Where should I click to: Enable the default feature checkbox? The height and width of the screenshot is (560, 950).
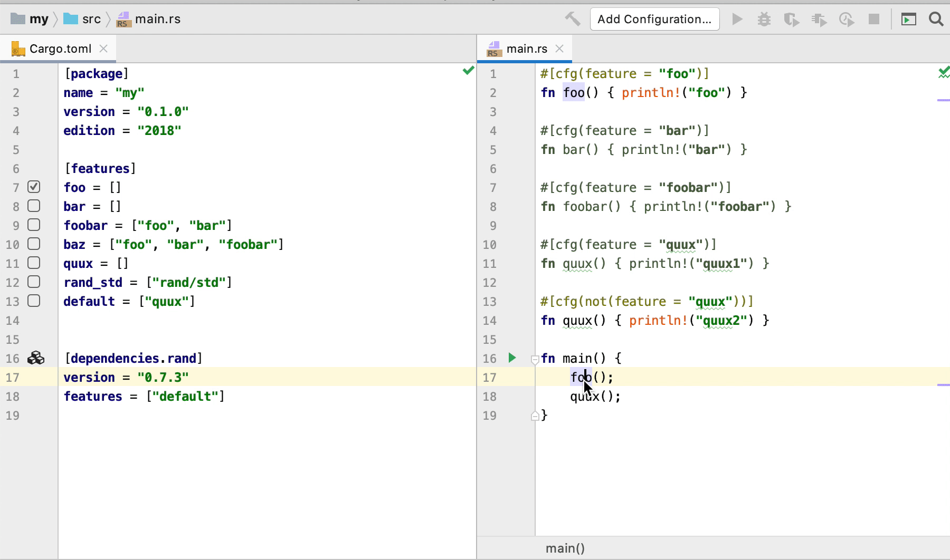(34, 301)
